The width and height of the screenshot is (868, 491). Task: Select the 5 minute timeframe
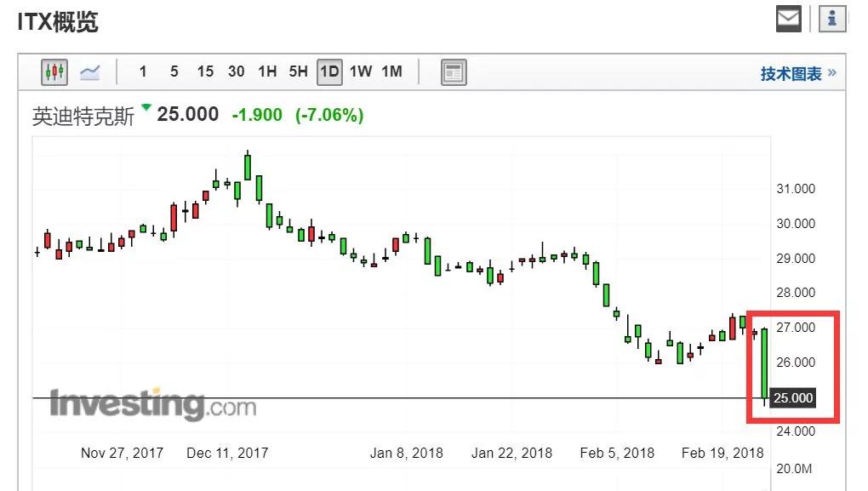174,72
